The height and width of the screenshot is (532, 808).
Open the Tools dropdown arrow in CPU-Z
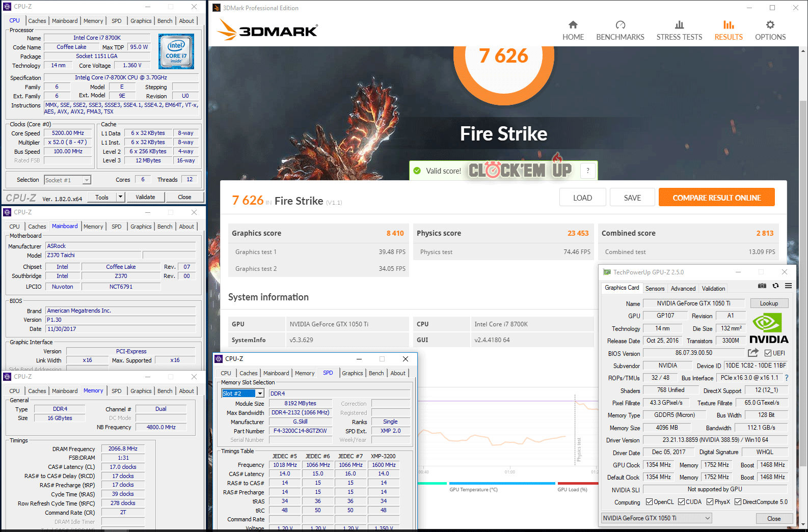coord(121,197)
